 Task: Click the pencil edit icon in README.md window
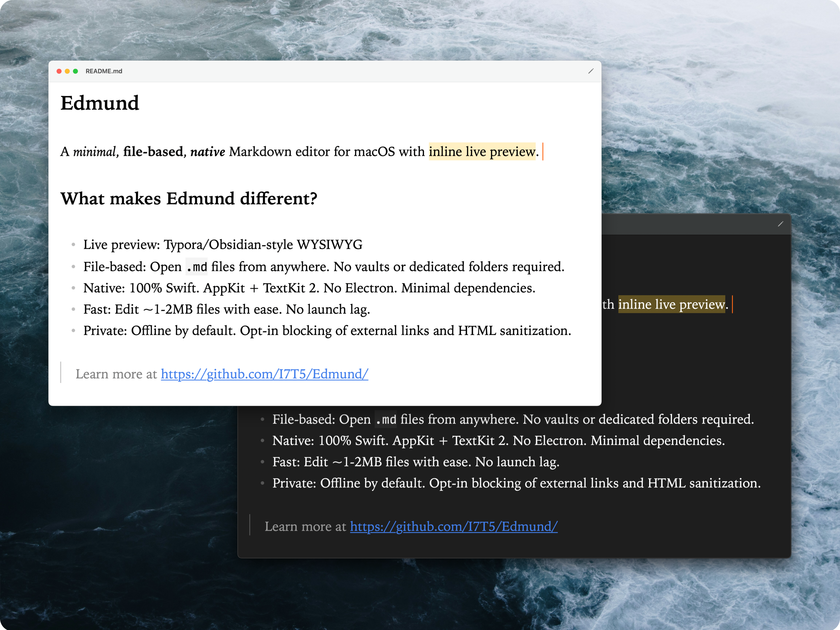tap(590, 71)
